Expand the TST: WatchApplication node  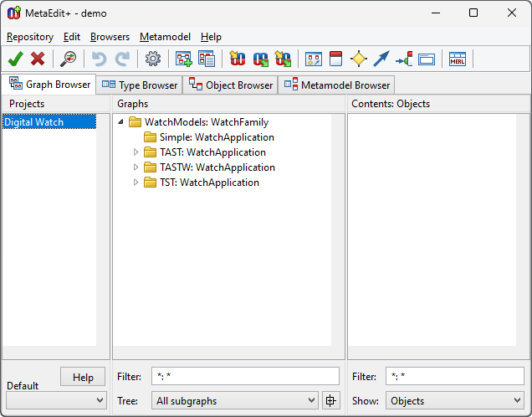coord(136,183)
